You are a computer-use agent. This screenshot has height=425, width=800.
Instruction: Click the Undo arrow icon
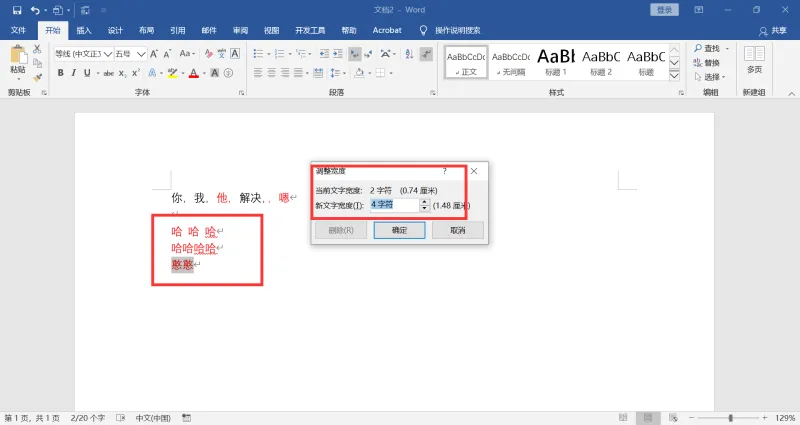(35, 10)
